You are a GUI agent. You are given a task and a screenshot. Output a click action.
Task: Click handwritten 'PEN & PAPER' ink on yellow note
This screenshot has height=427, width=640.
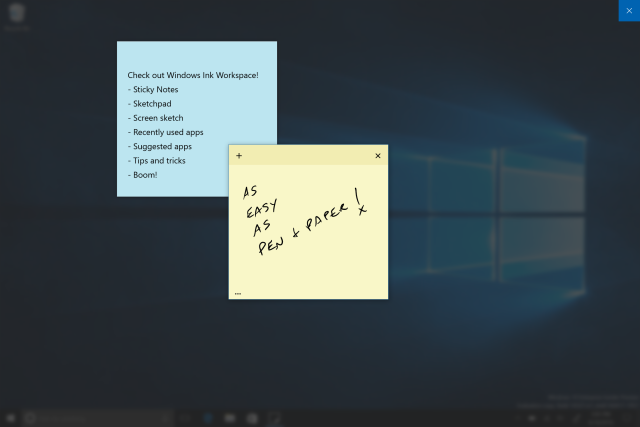point(303,229)
